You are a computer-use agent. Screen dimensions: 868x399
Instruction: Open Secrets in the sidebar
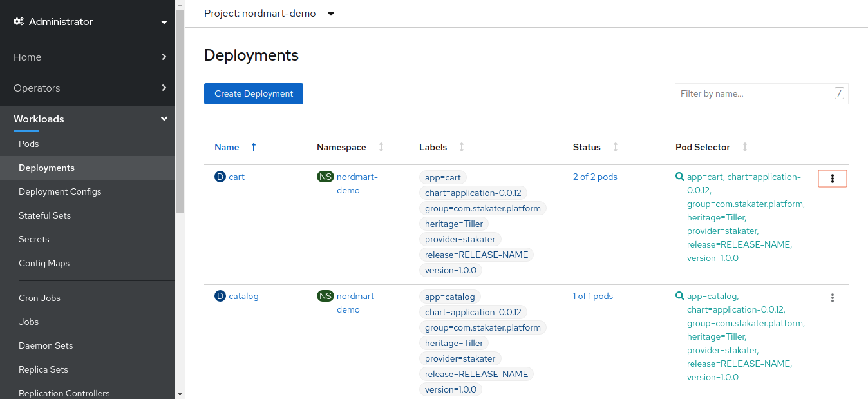[x=88, y=239]
